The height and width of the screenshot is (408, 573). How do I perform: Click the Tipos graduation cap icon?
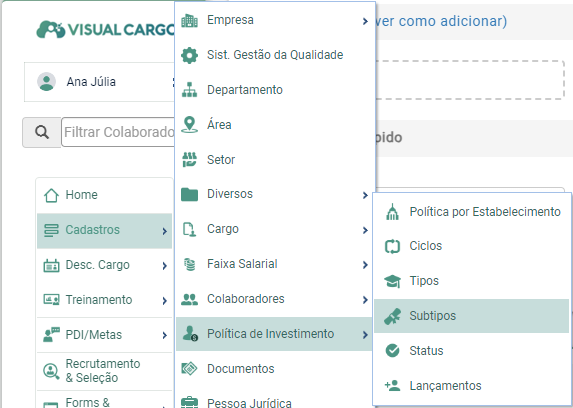click(x=392, y=281)
